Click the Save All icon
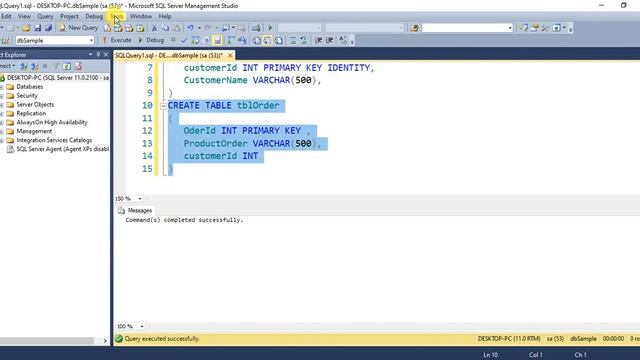Image resolution: width=640 pixels, height=360 pixels. (48, 28)
